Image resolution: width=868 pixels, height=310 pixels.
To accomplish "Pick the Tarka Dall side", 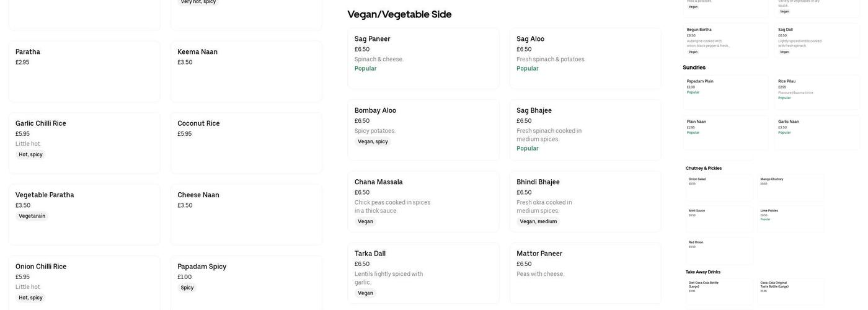I will [x=423, y=273].
